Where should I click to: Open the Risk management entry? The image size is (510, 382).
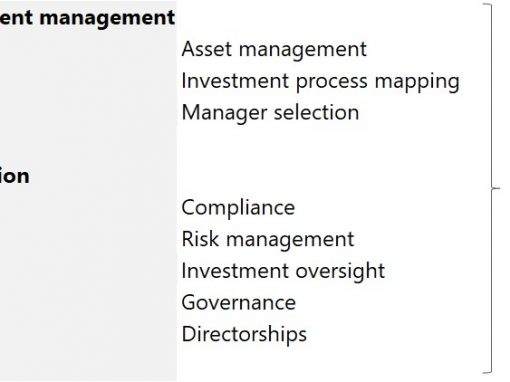(268, 239)
